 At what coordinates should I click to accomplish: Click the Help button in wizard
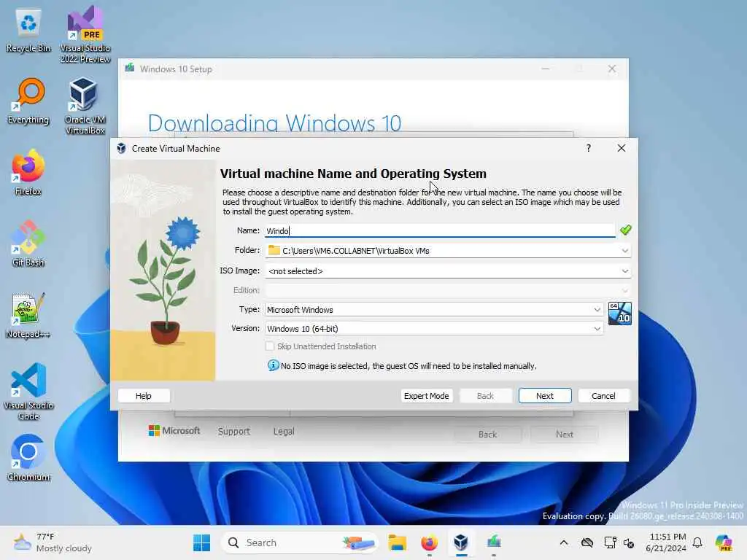(x=144, y=396)
